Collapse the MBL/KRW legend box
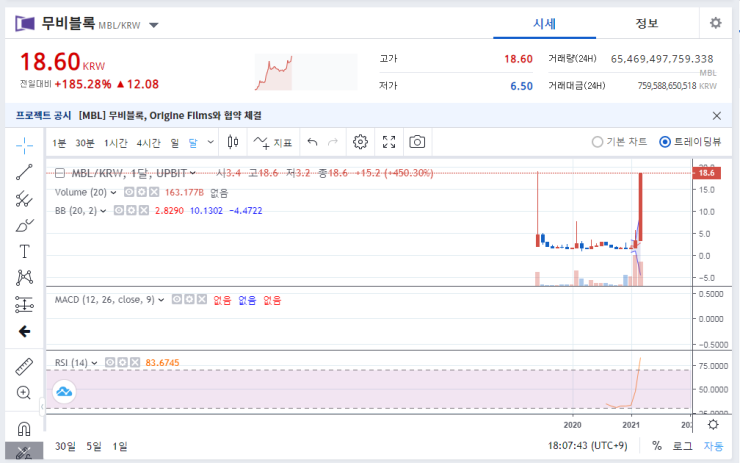Viewport: 740px width, 463px height. point(59,173)
